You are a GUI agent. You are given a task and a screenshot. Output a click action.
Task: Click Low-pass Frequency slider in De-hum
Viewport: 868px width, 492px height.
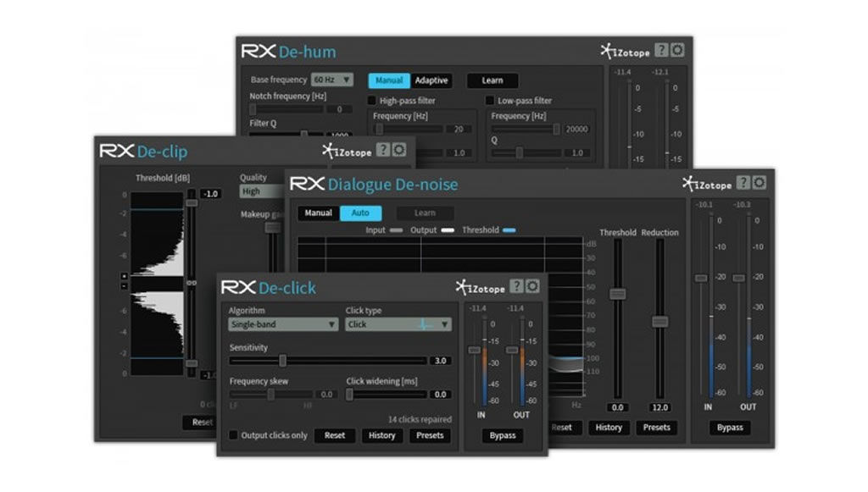[x=556, y=130]
